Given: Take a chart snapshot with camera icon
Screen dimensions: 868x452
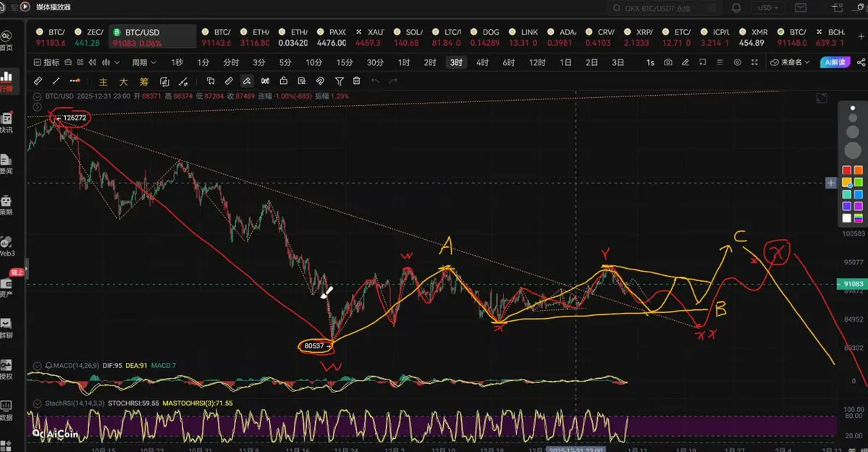Looking at the screenshot, I should click(668, 62).
